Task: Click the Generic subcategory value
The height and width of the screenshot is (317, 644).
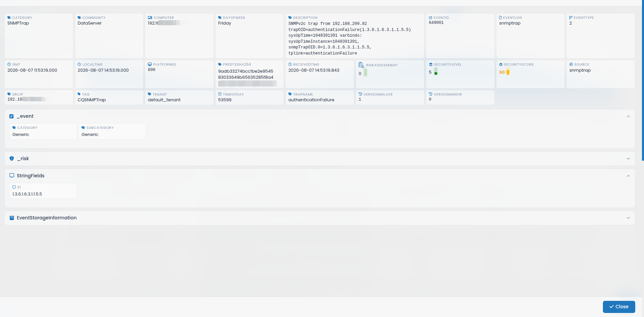Action: coord(90,135)
